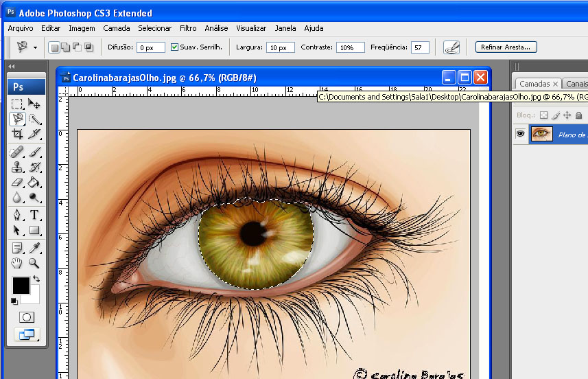Image resolution: width=588 pixels, height=379 pixels.
Task: Click the eye layer thumbnail
Action: [542, 134]
